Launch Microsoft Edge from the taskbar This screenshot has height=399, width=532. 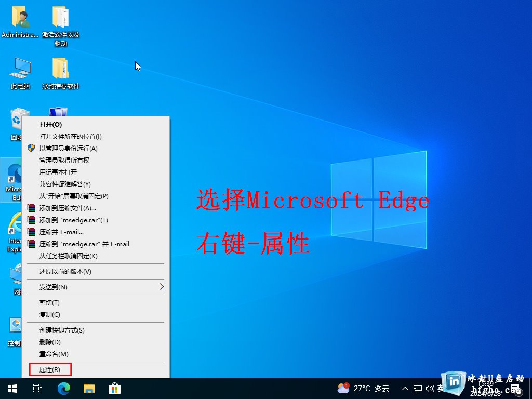pos(63,389)
